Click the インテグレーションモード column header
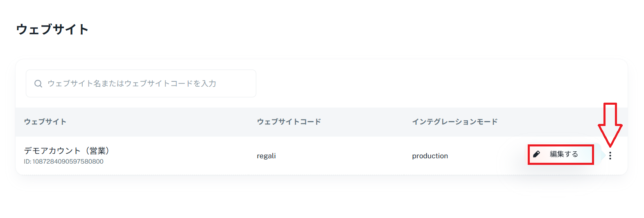The image size is (644, 218). [x=454, y=122]
